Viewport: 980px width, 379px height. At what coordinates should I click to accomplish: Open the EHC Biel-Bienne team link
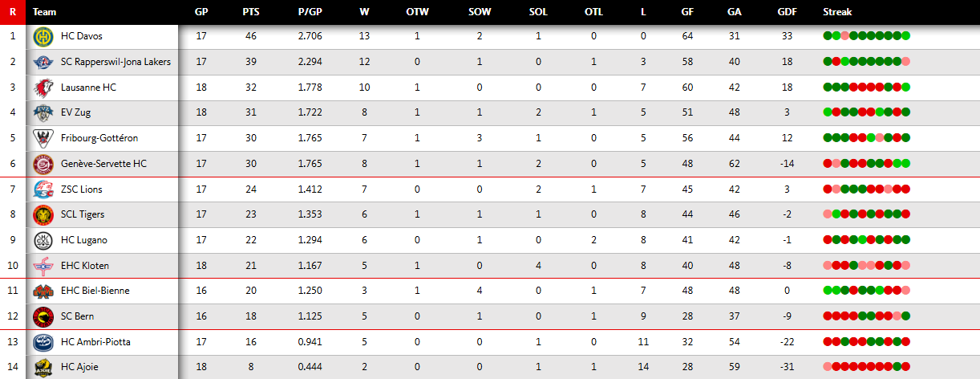[95, 291]
